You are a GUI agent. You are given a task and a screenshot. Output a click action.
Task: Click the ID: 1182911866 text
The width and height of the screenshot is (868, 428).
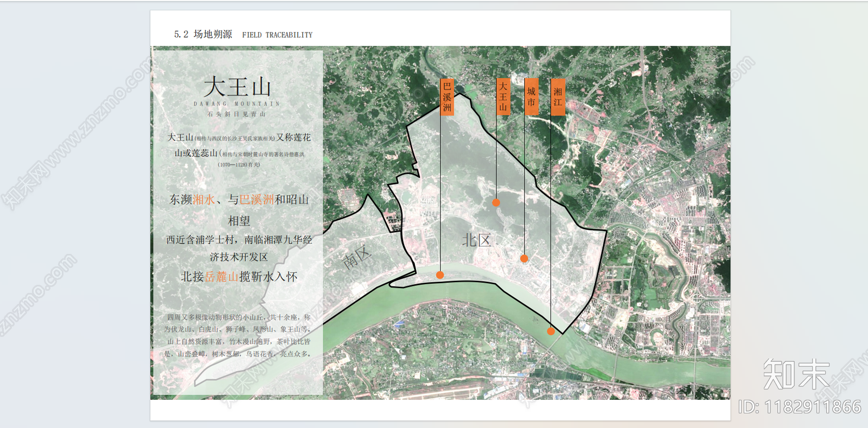[800, 407]
